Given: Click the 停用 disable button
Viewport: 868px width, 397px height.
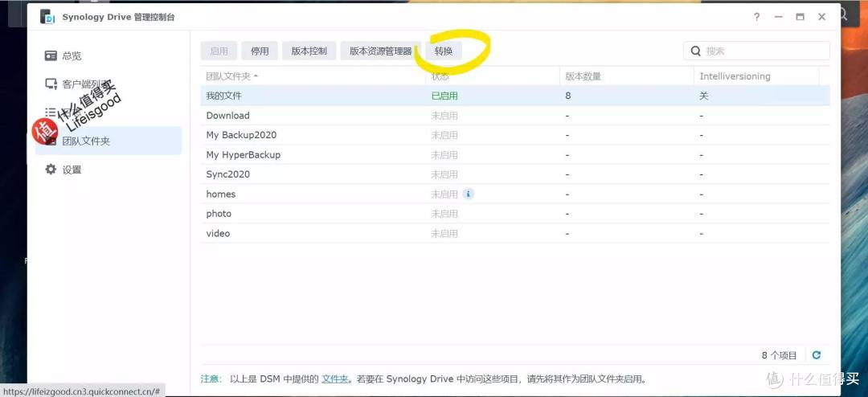Looking at the screenshot, I should [260, 51].
